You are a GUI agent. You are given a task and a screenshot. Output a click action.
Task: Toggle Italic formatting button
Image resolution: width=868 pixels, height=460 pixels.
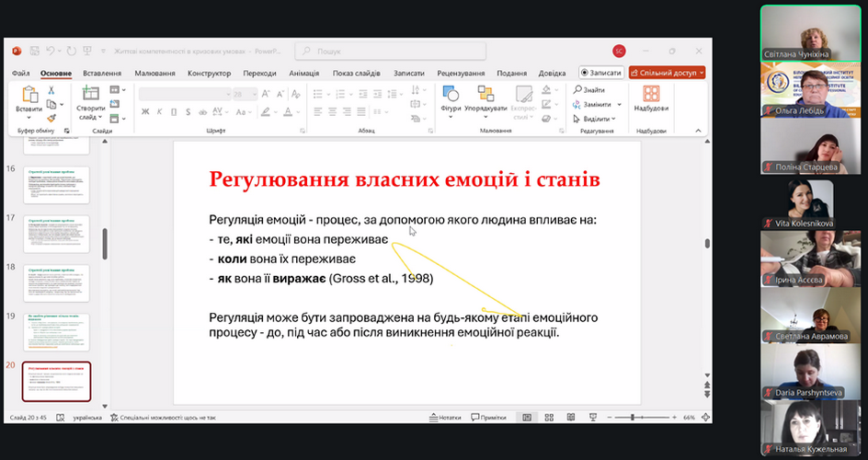point(159,112)
